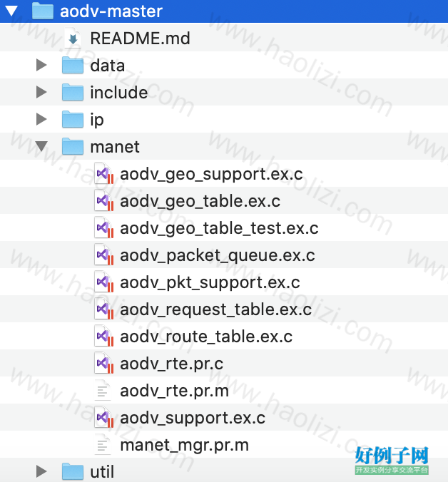The width and height of the screenshot is (448, 482).
Task: Select file name aodv_rte.pr.c
Action: pyautogui.click(x=172, y=364)
